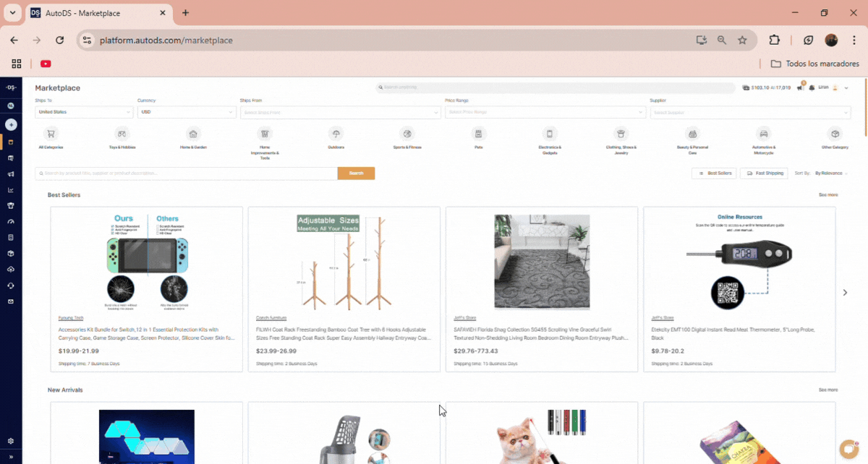The height and width of the screenshot is (464, 868).
Task: Select the Electronics & Gadgets category icon
Action: (550, 134)
